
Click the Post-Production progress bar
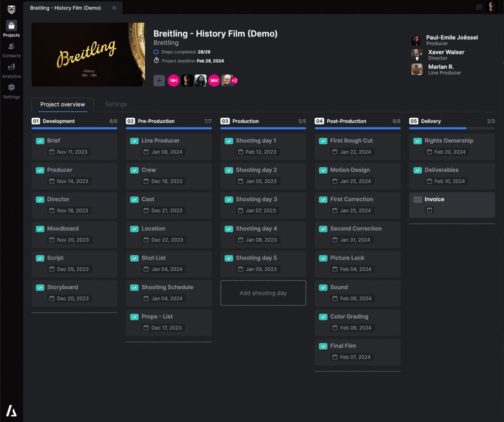(x=357, y=129)
